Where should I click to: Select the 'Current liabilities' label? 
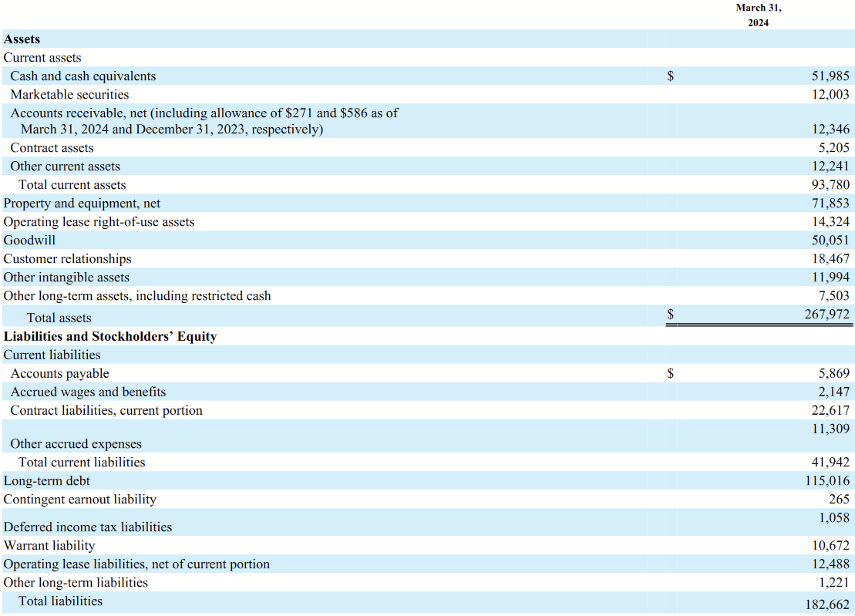(x=52, y=355)
